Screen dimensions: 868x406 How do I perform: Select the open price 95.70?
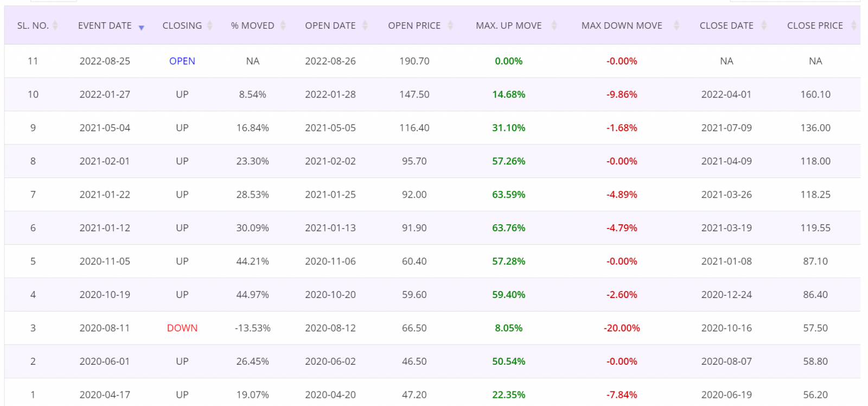click(414, 161)
